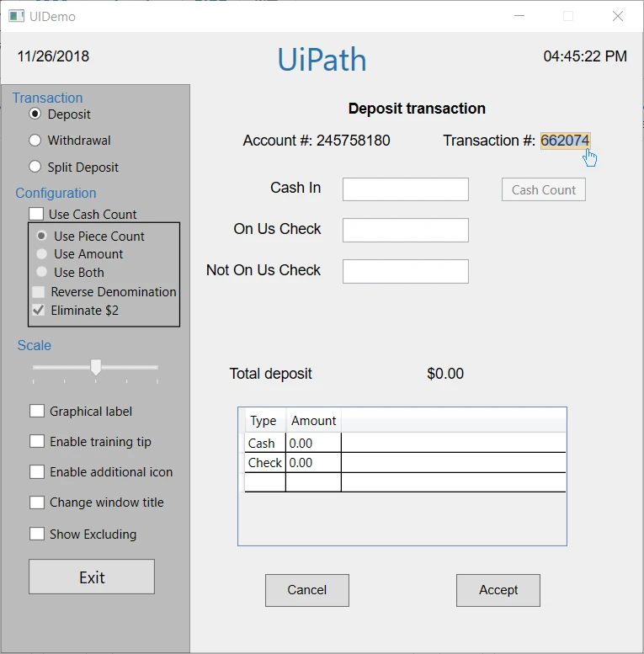Choose Split Deposit transaction type
This screenshot has width=644, height=654.
(x=35, y=167)
